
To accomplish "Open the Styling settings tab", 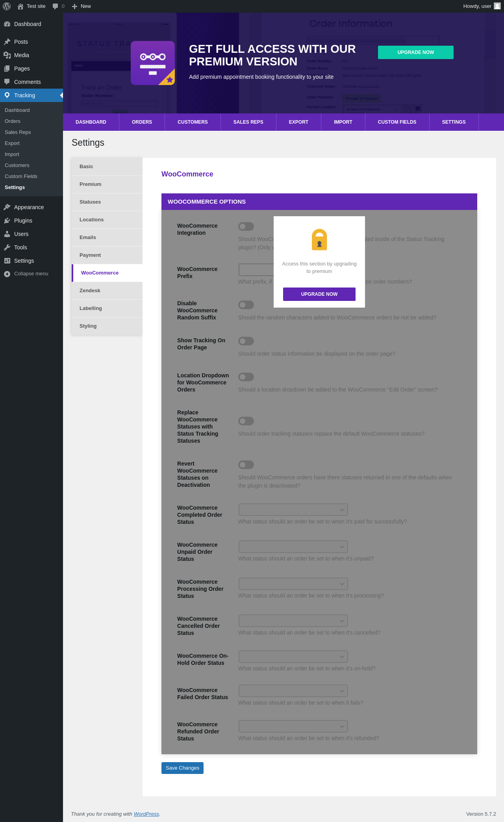I will 107,326.
